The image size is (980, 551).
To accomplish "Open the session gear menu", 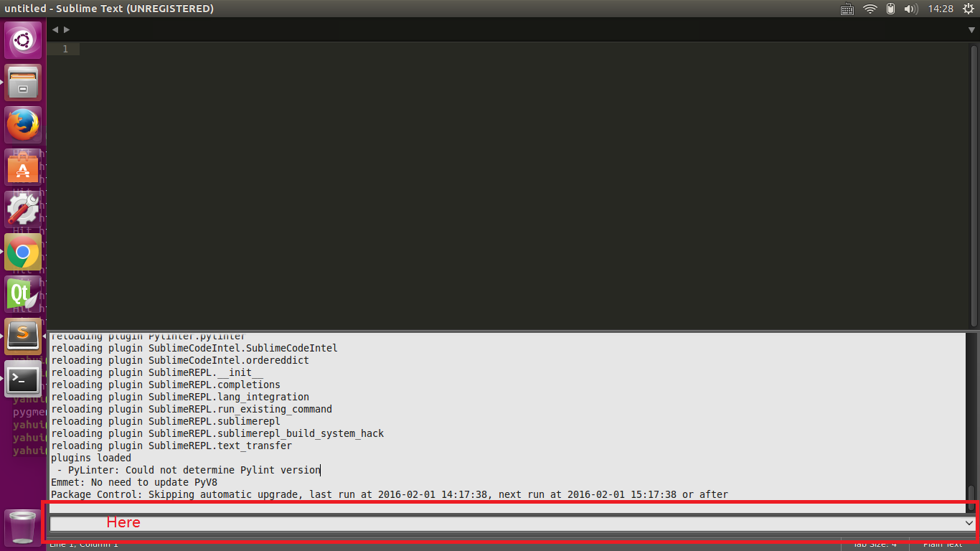I will pyautogui.click(x=968, y=9).
